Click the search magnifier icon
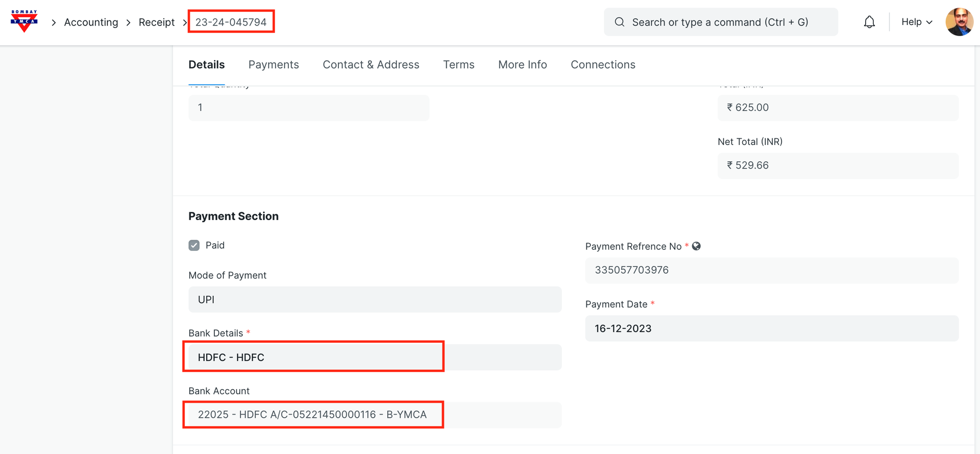This screenshot has height=454, width=980. 619,22
